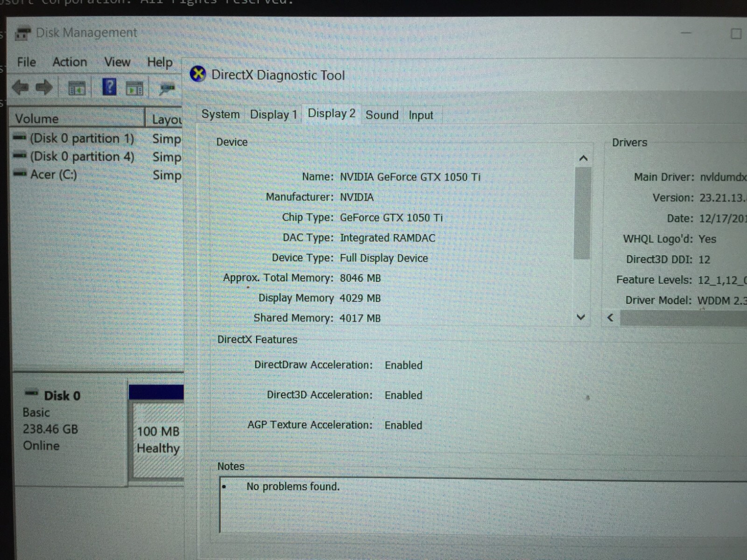The height and width of the screenshot is (560, 747).
Task: Open the Action menu in Disk Management
Action: (x=70, y=62)
